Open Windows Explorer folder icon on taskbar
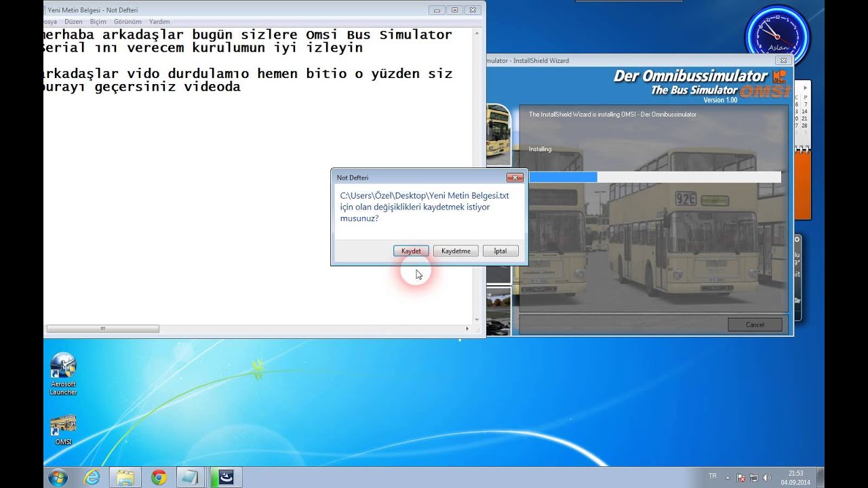The height and width of the screenshot is (488, 868). point(125,478)
